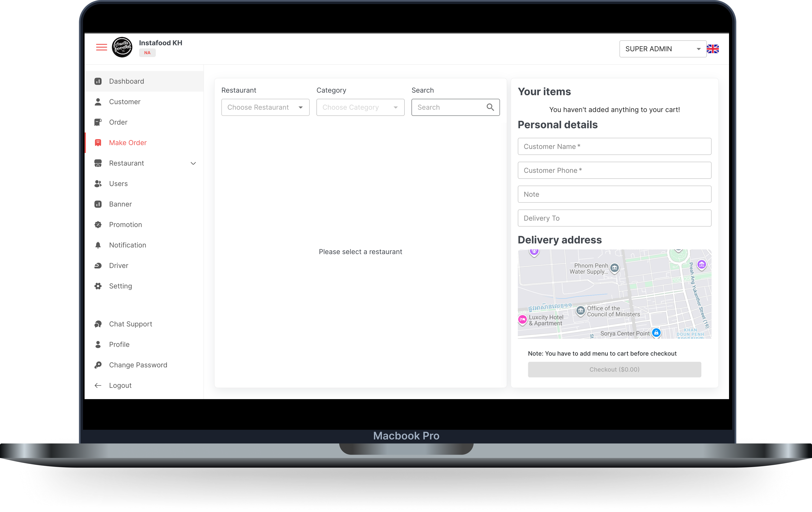Open the Driver menu item
This screenshot has width=812, height=512.
144,266
